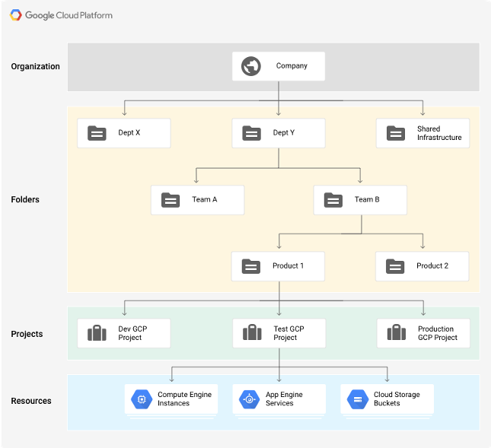Click the Compute Engine hexagon icon
Image resolution: width=491 pixels, height=448 pixels.
(x=142, y=399)
